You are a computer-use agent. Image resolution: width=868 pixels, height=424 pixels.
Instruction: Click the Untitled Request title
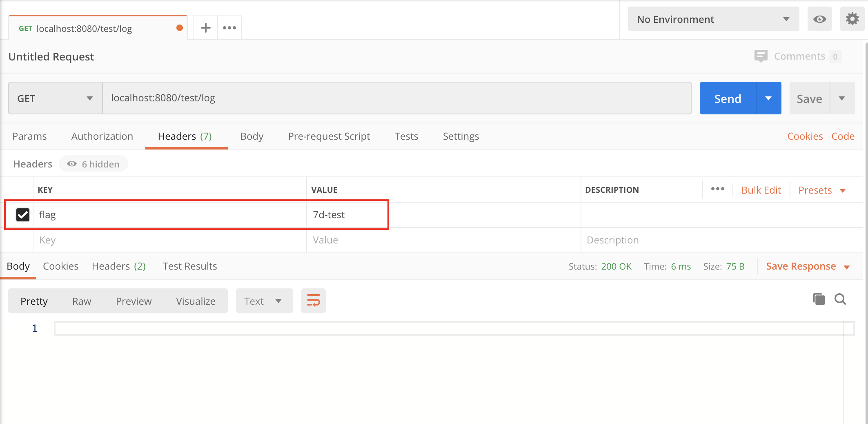tap(51, 56)
